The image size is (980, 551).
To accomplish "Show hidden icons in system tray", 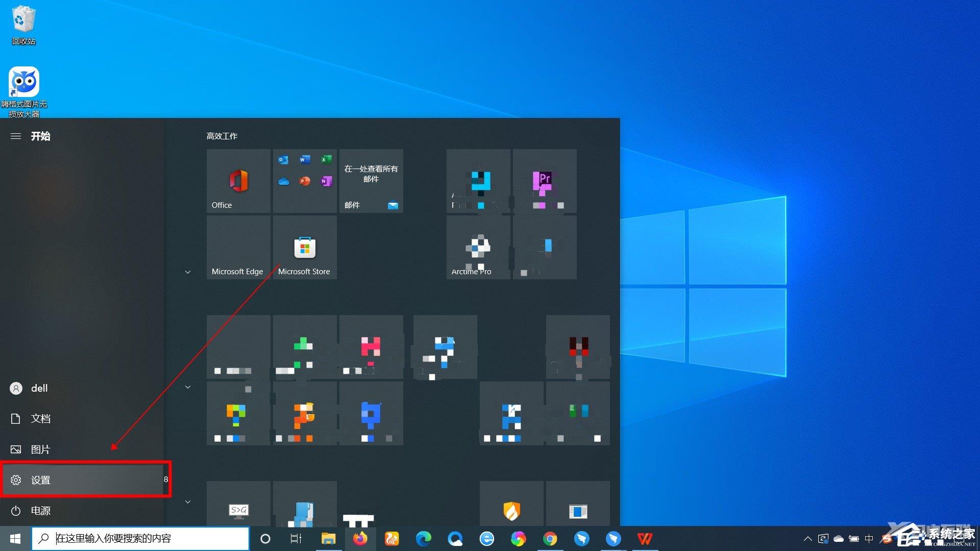I will click(808, 538).
